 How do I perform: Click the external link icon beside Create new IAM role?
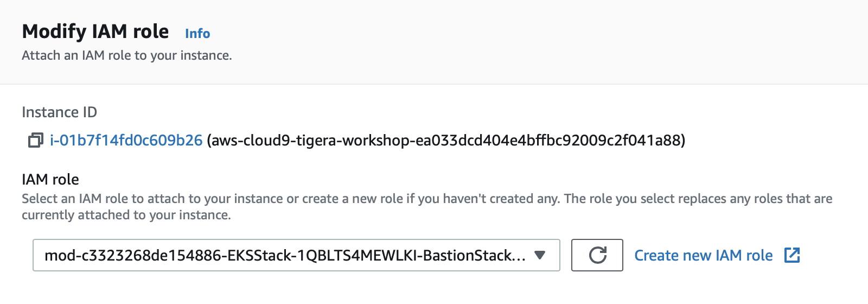[792, 255]
